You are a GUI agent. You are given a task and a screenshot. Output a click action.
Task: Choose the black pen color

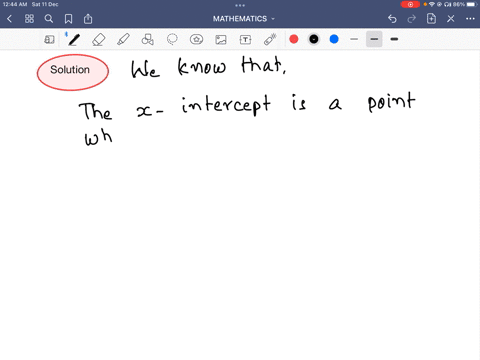(x=314, y=39)
